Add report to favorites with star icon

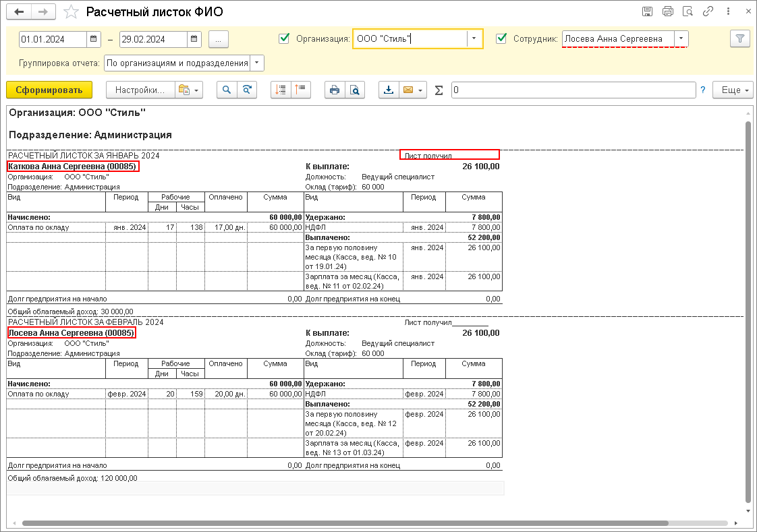(x=72, y=12)
